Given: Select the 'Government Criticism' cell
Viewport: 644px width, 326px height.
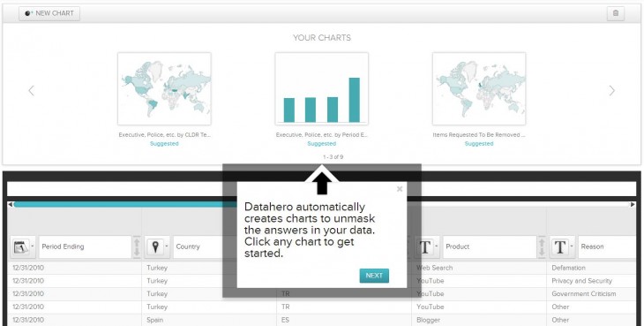Looking at the screenshot, I should click(591, 294).
